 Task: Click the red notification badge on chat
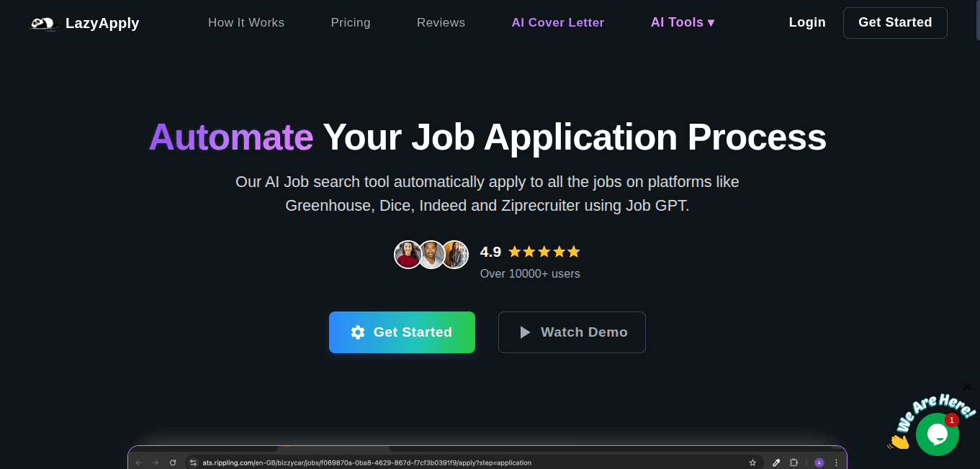click(952, 420)
